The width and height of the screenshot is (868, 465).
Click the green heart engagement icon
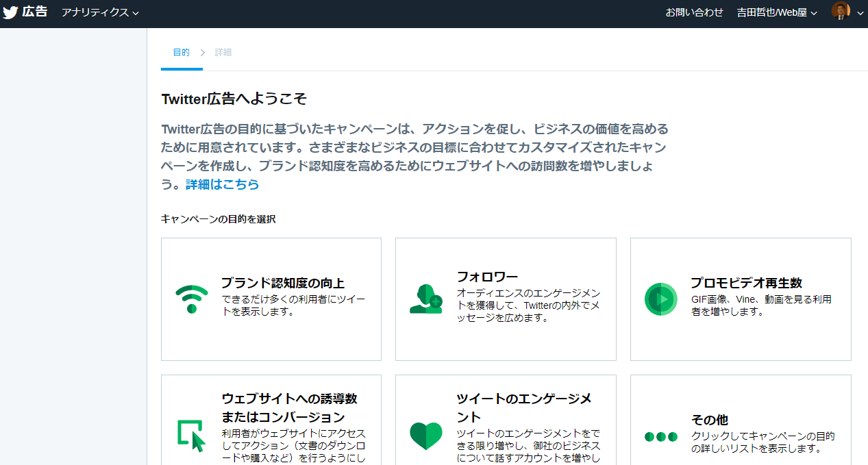[x=426, y=436]
